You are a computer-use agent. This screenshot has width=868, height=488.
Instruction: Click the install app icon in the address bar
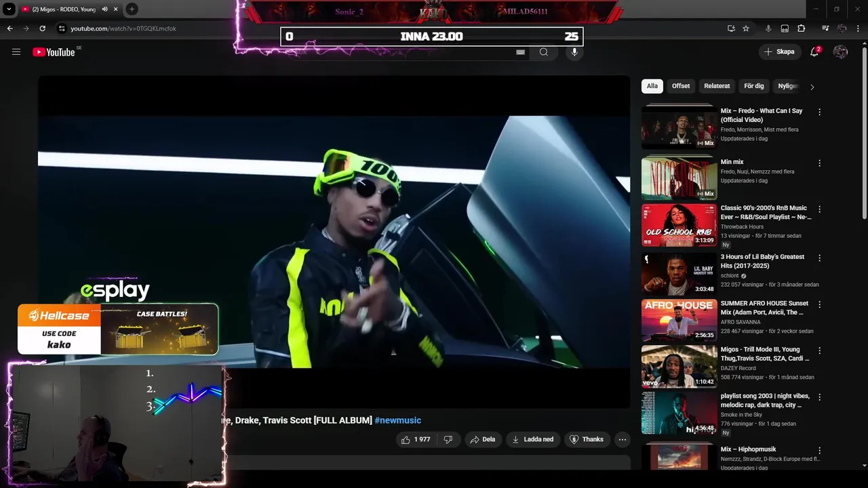tap(731, 28)
